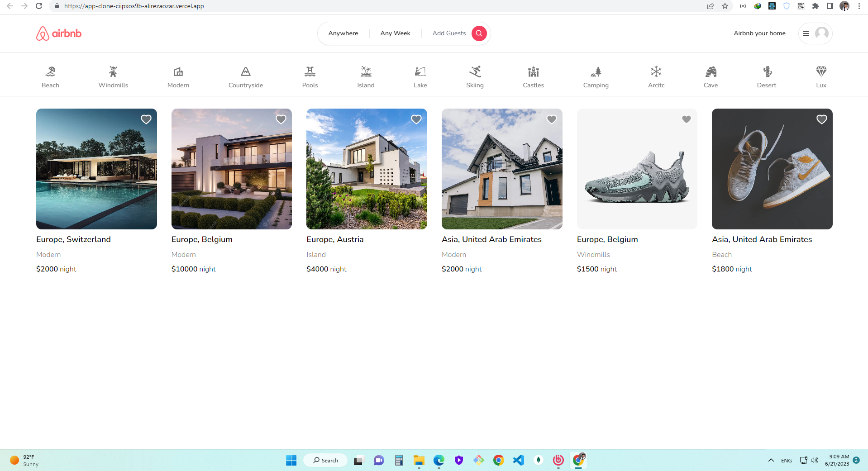Adjust the system volume control
Screen dimensions: 868x471
(815, 460)
